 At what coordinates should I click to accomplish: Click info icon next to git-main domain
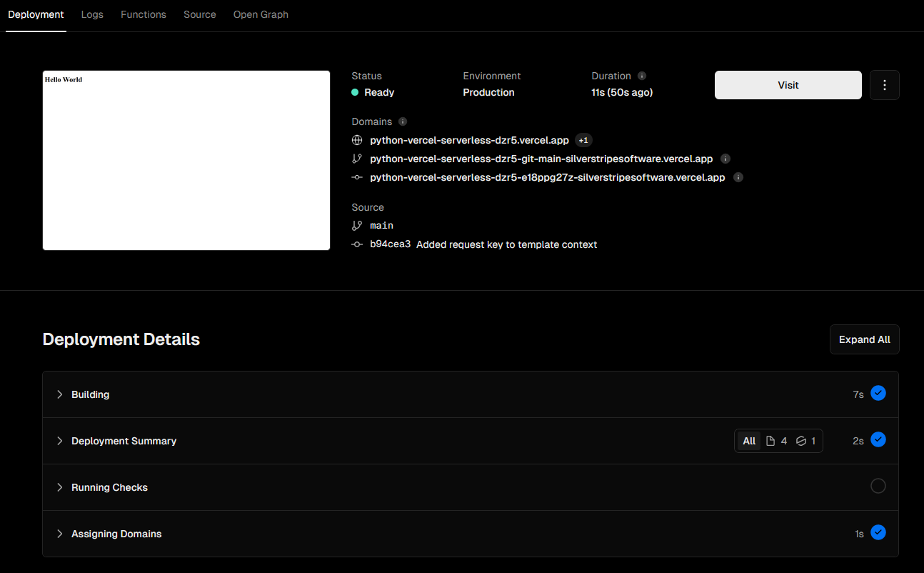point(725,159)
